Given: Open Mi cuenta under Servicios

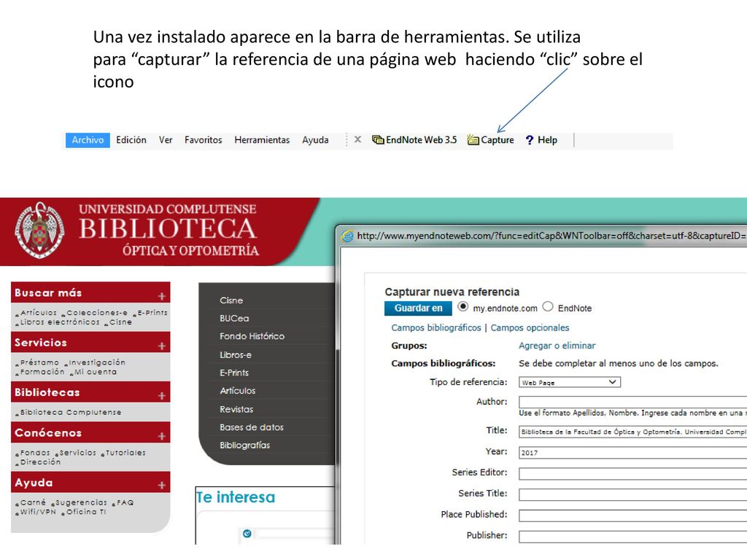Looking at the screenshot, I should 96,372.
